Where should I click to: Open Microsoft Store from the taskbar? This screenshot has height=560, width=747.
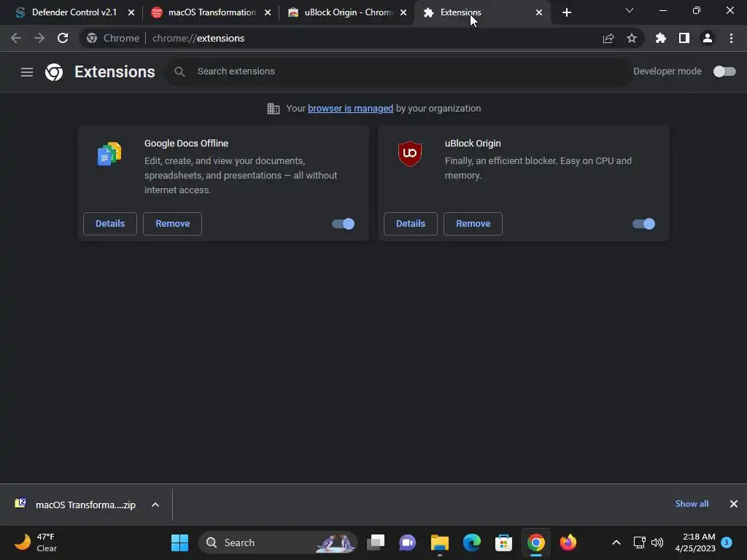tap(503, 542)
